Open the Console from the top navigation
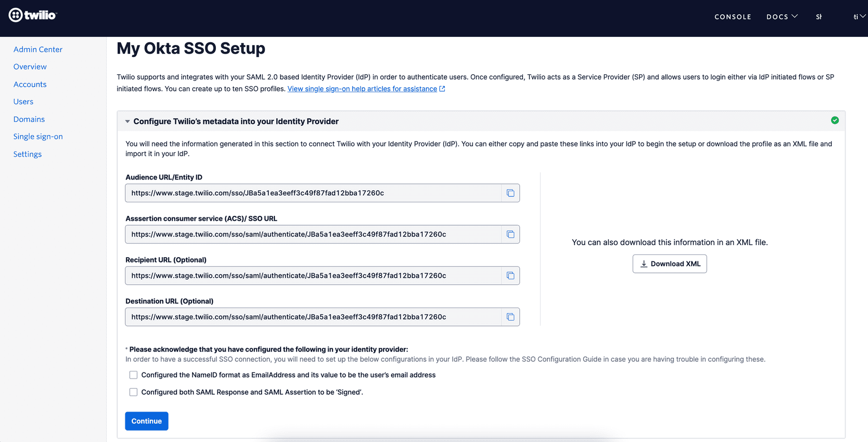The height and width of the screenshot is (442, 868). tap(732, 17)
